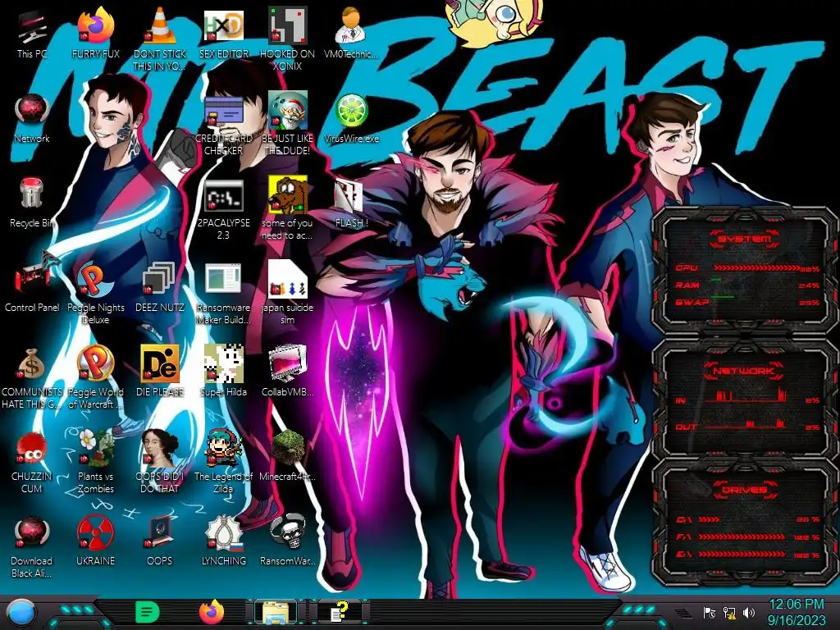This screenshot has width=840, height=630.
Task: Select the Ransomware Maker Build... shortcut
Action: tap(223, 294)
